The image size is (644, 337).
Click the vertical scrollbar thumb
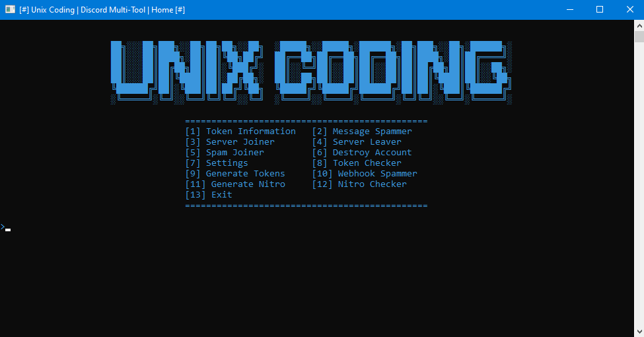[x=639, y=36]
